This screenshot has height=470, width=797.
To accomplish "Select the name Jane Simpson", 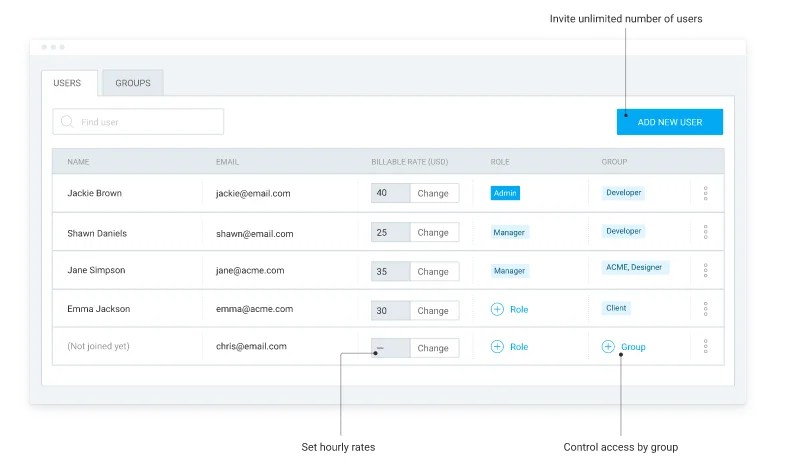I will (96, 270).
